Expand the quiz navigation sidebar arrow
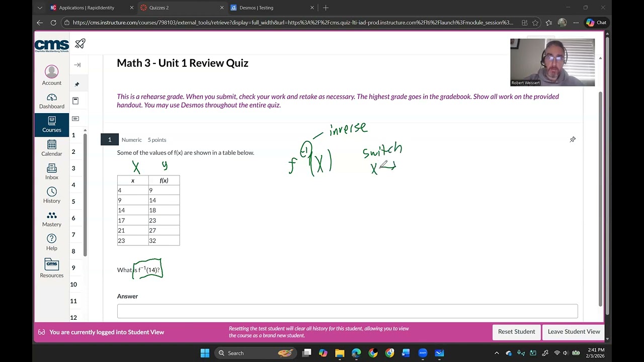The image size is (644, 362). [x=77, y=65]
